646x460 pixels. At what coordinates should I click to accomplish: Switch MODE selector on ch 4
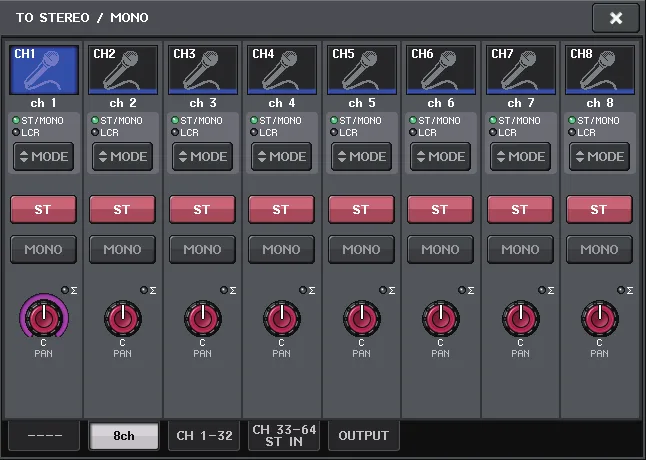tap(281, 156)
